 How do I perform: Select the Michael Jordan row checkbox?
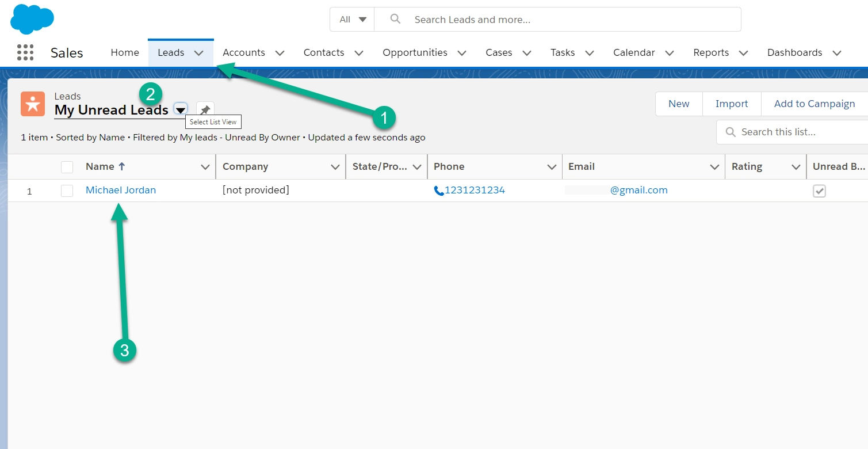[x=67, y=191]
